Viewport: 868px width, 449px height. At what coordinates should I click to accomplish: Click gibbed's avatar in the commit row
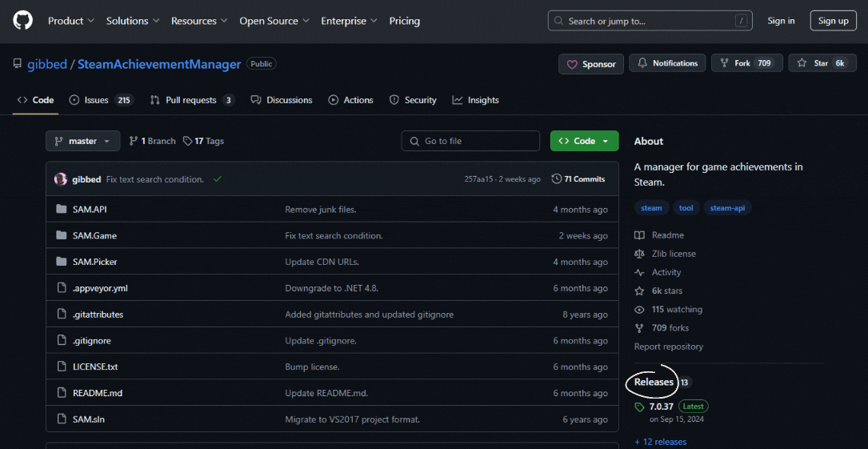pyautogui.click(x=60, y=179)
